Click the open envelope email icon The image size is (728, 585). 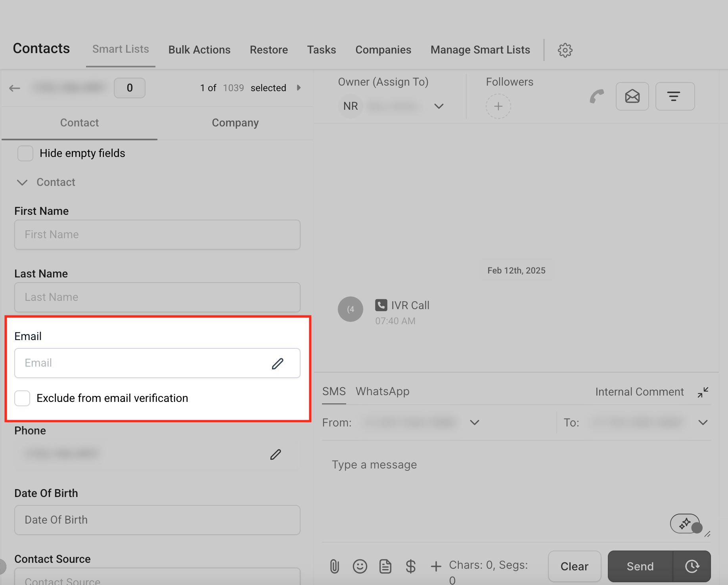tap(632, 96)
